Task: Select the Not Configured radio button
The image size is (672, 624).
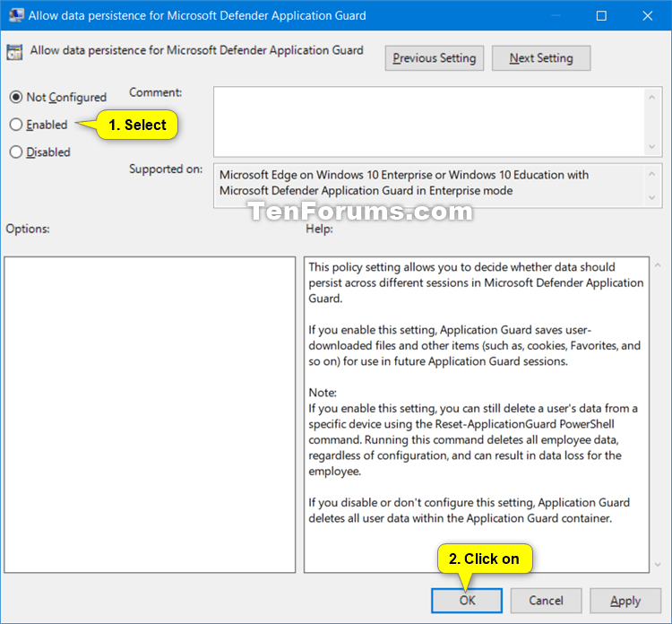Action: tap(16, 98)
